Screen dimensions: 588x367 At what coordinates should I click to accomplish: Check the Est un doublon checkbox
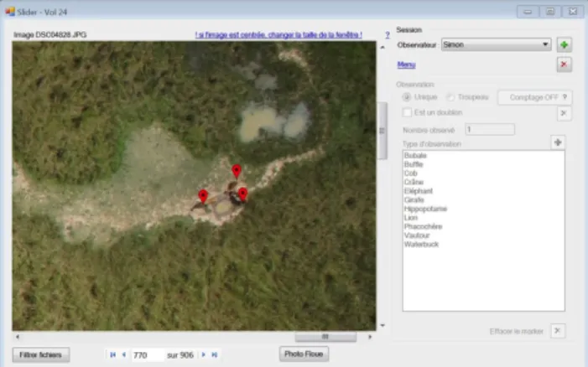[407, 112]
